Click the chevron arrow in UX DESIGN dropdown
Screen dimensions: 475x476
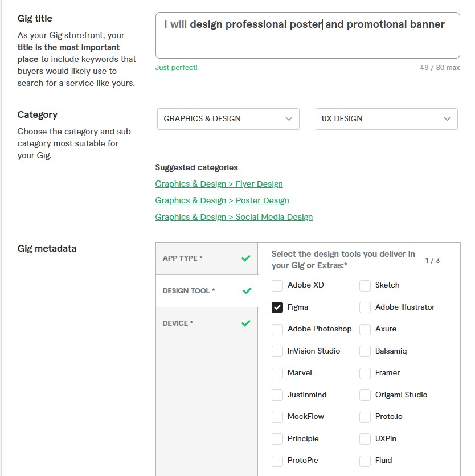447,118
